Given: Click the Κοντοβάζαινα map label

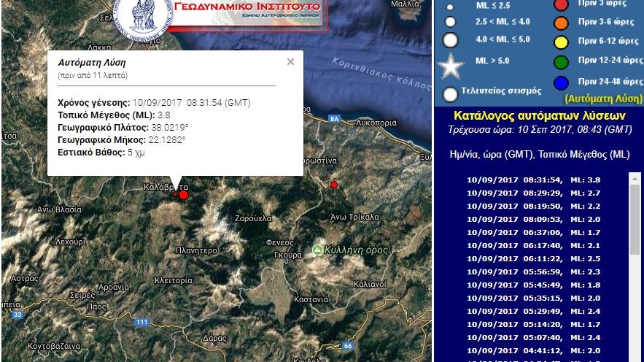Looking at the screenshot, I should [54, 346].
